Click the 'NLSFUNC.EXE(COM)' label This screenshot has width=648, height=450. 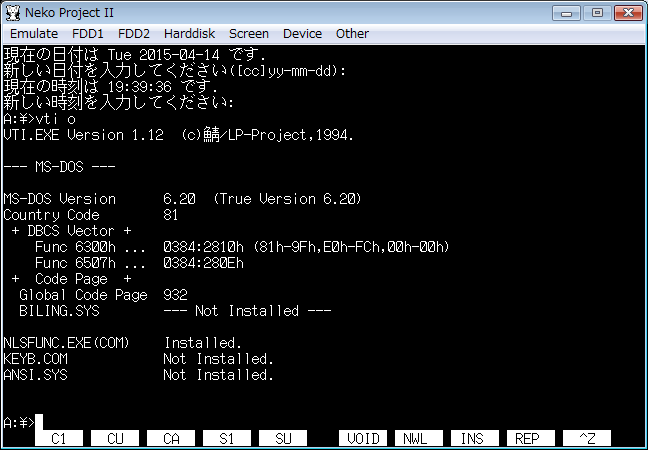66,343
